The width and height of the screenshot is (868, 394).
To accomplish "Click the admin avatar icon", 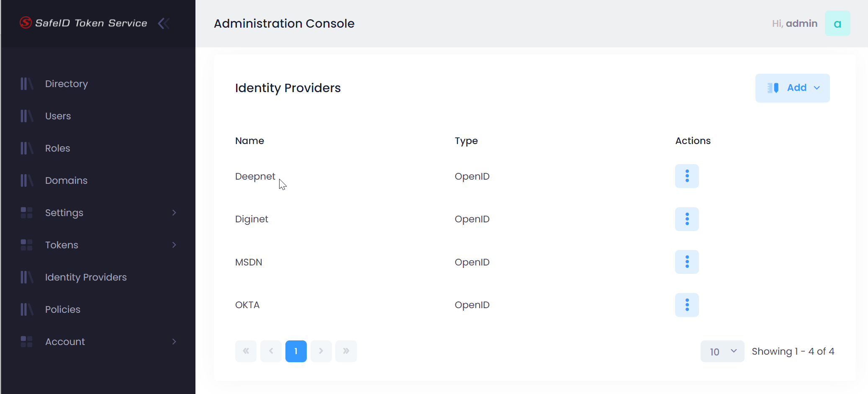I will (837, 23).
